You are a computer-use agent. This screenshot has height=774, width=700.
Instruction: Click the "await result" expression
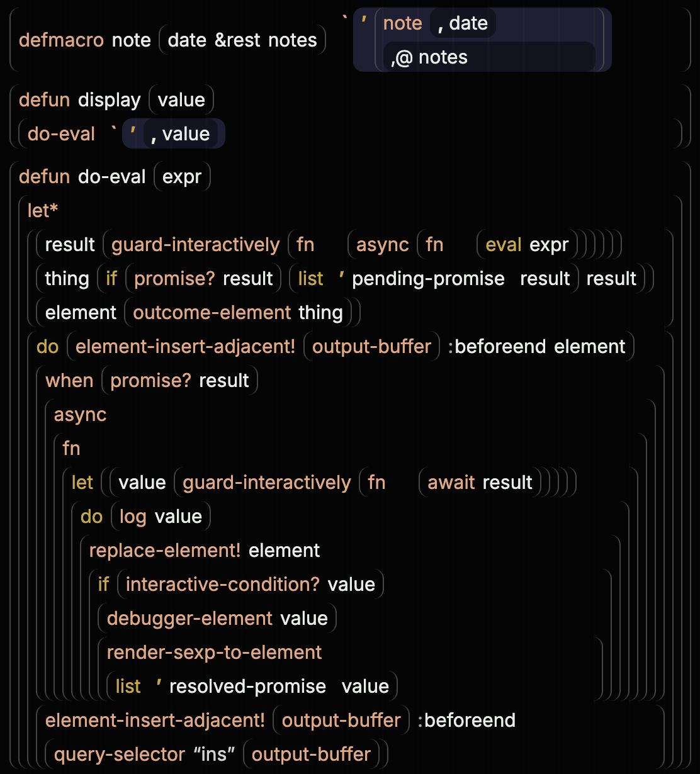[480, 483]
